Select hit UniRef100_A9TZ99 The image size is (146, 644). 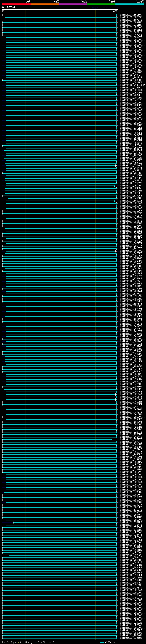(131, 296)
